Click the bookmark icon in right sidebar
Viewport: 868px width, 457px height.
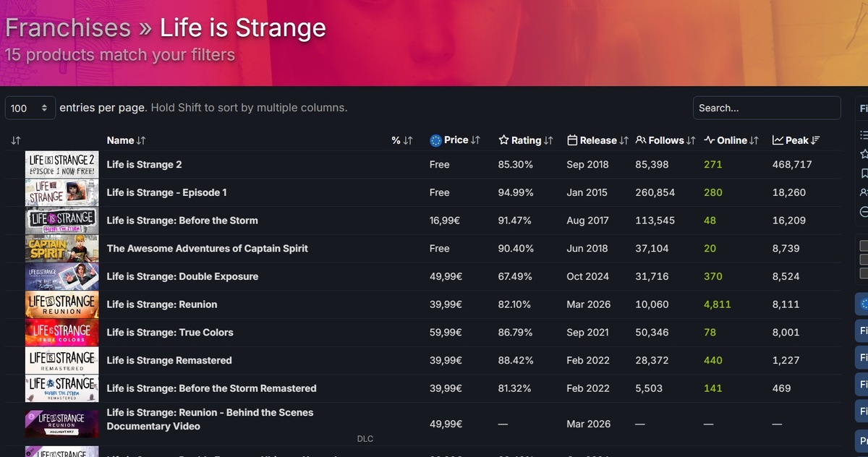pyautogui.click(x=864, y=174)
